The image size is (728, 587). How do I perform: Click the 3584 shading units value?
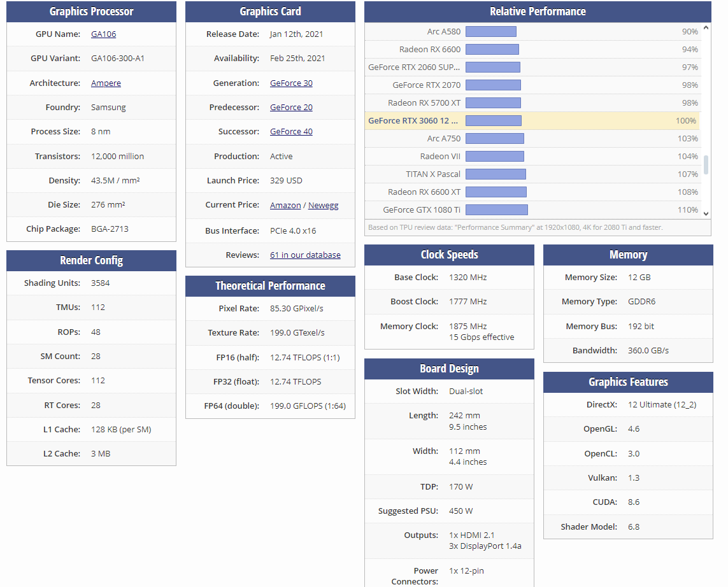[x=100, y=283]
